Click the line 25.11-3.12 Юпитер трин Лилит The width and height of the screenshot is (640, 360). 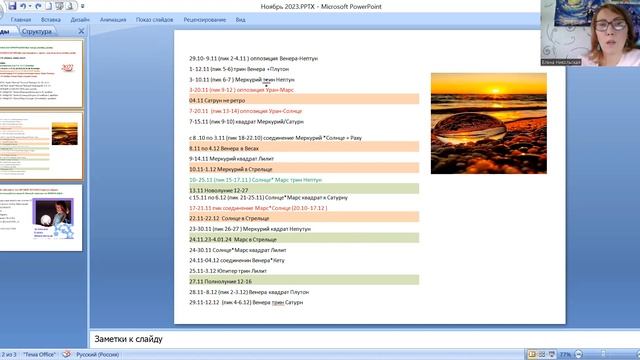(228, 271)
